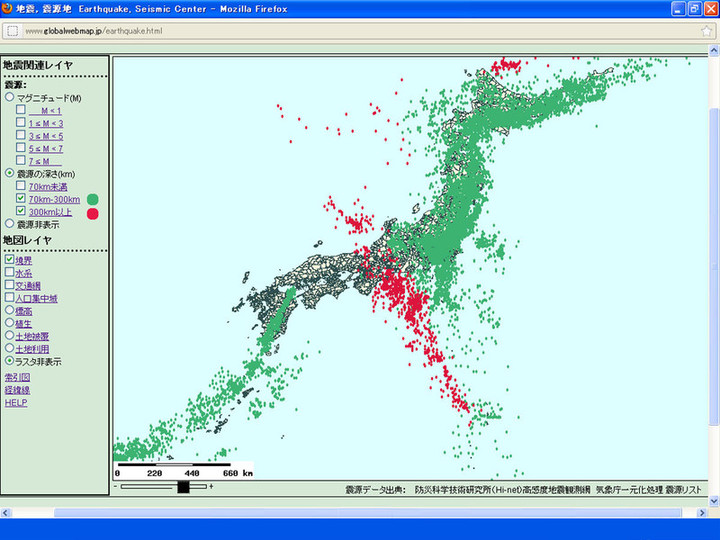The image size is (720, 540).
Task: Uncheck the 70km-300km depth checkbox
Action: 21,199
